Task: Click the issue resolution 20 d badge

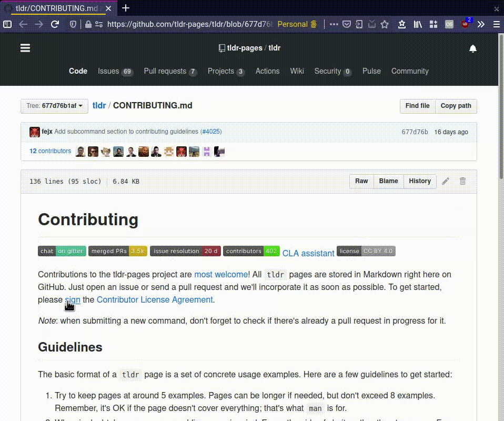Action: click(x=185, y=251)
